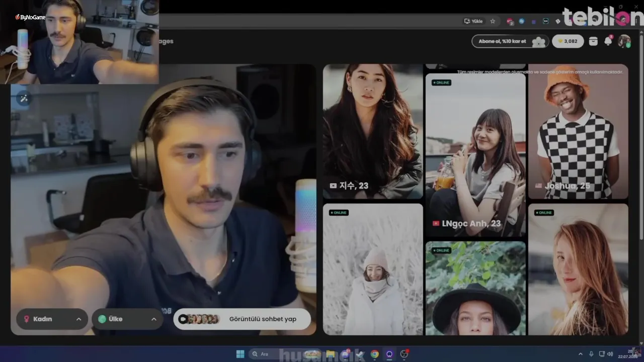This screenshot has width=644, height=362.
Task: Open Discord from the taskbar
Action: [345, 354]
